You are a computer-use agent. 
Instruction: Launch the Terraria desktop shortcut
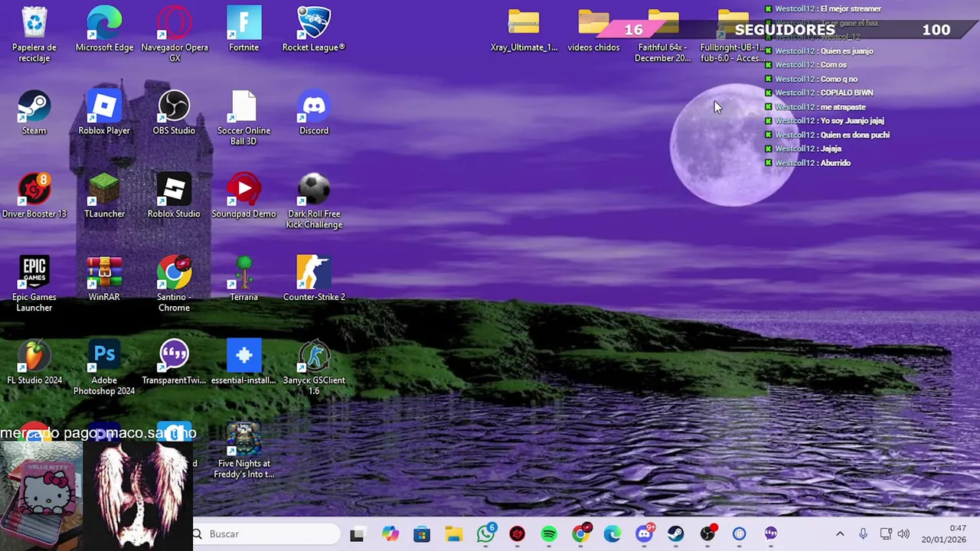(x=243, y=279)
